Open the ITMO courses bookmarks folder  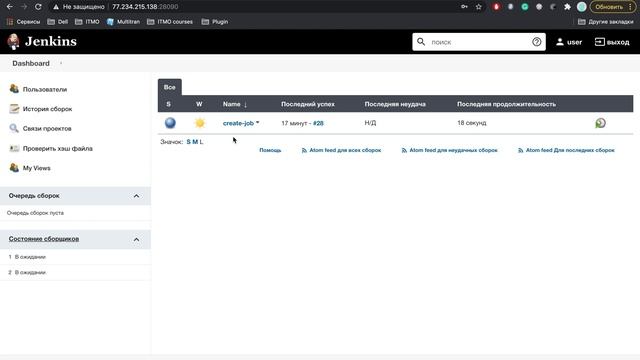[x=170, y=22]
